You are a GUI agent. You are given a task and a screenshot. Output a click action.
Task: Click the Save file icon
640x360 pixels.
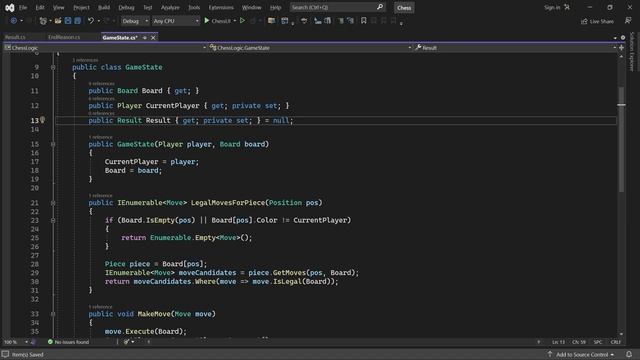(68, 21)
